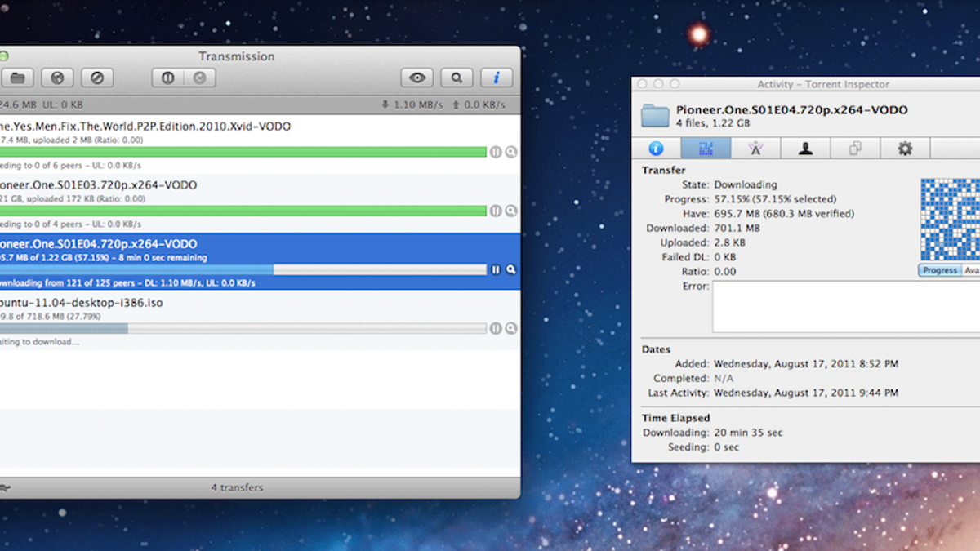Screen dimensions: 980x551
Task: Reveal the ubuntu-11.04 iso in Finder
Action: (x=510, y=328)
